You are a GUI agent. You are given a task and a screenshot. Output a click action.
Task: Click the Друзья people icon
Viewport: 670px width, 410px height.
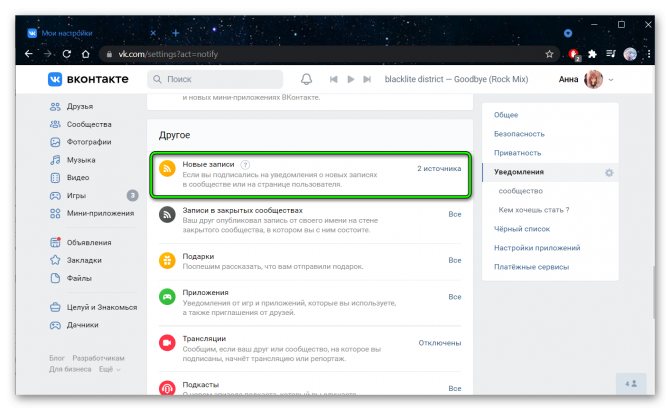click(55, 106)
